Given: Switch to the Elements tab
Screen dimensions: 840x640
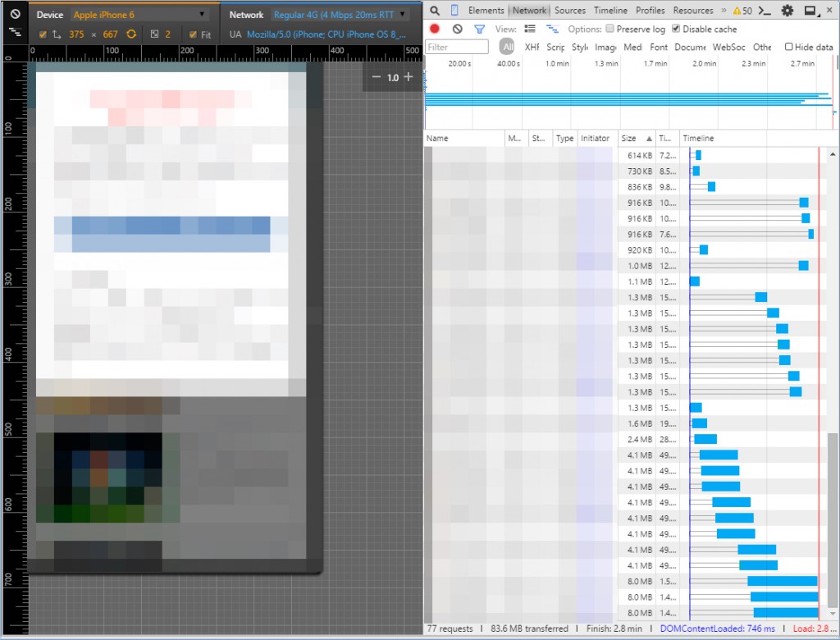Looking at the screenshot, I should [x=486, y=11].
